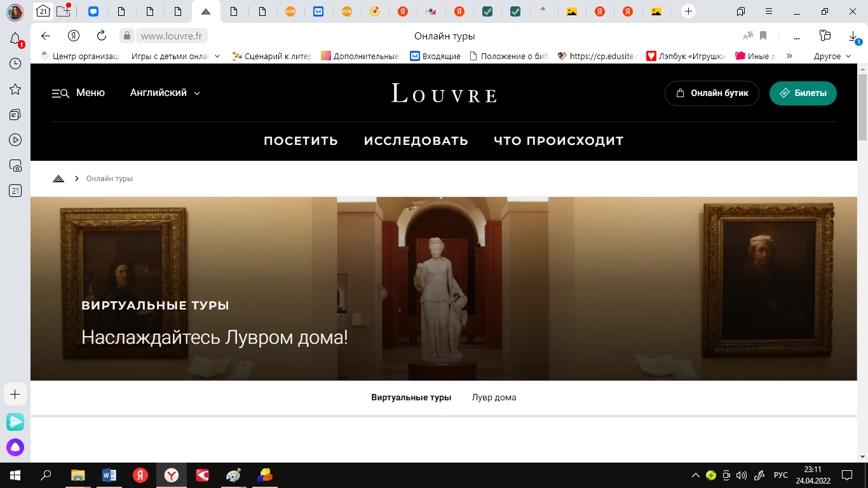The image size is (868, 488).
Task: Open the tab group icon with red dot
Action: coord(64,11)
